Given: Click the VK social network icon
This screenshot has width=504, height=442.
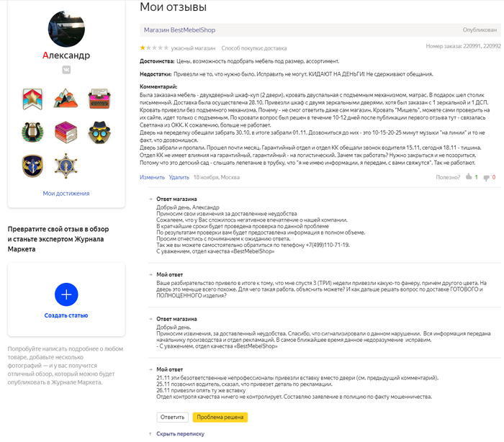Looking at the screenshot, I should [66, 70].
